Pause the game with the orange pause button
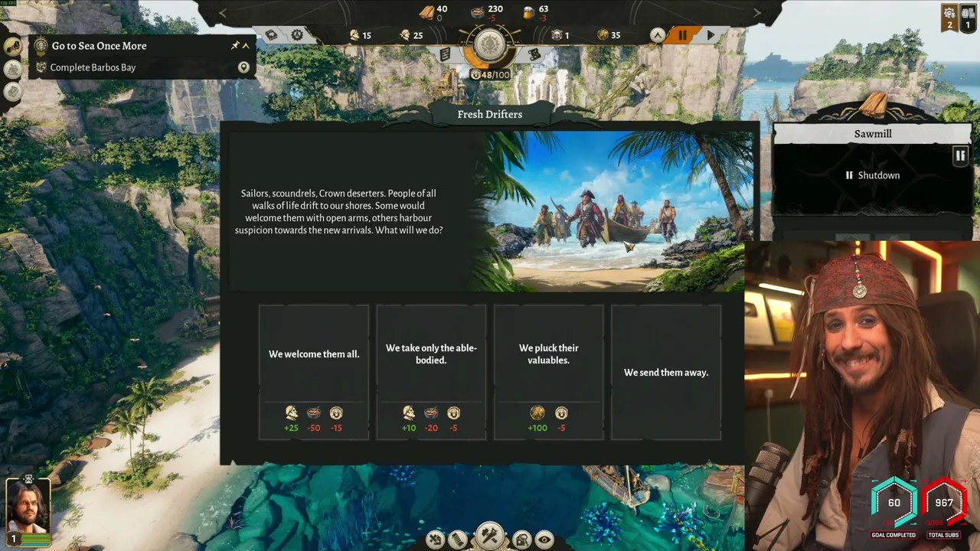Screen dimensions: 980x551 tap(682, 35)
